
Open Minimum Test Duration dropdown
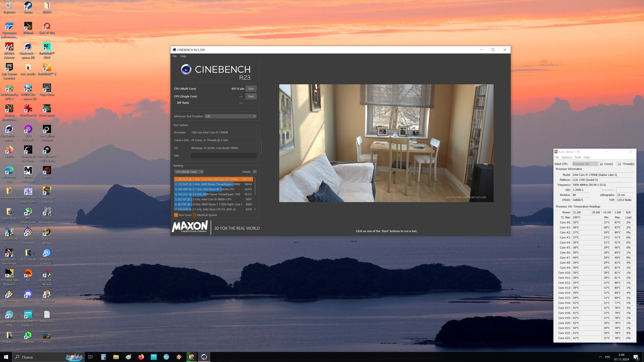(230, 116)
